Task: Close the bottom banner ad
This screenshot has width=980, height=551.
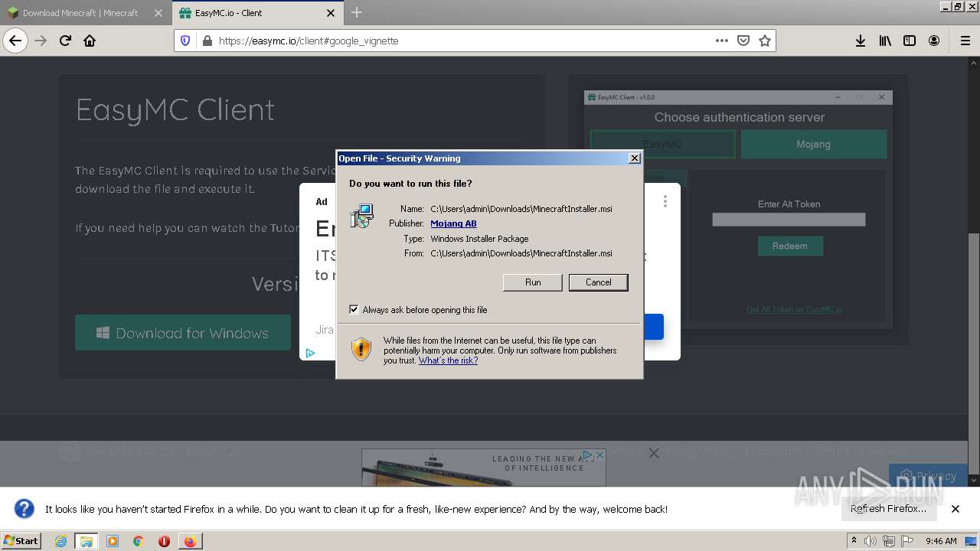Action: click(600, 455)
